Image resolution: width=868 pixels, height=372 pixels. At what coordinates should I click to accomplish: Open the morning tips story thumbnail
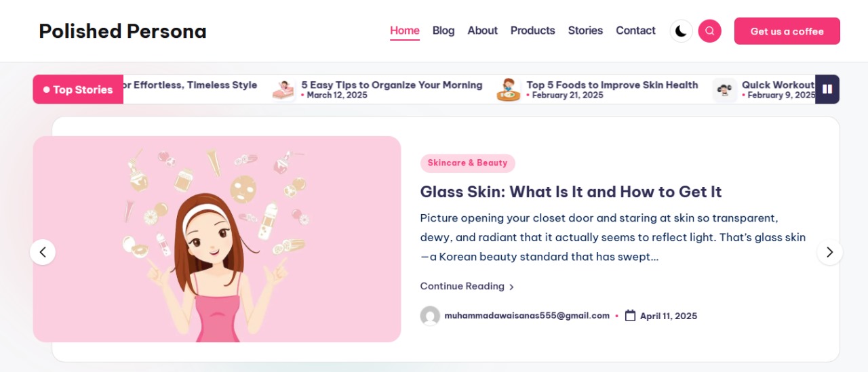point(283,89)
